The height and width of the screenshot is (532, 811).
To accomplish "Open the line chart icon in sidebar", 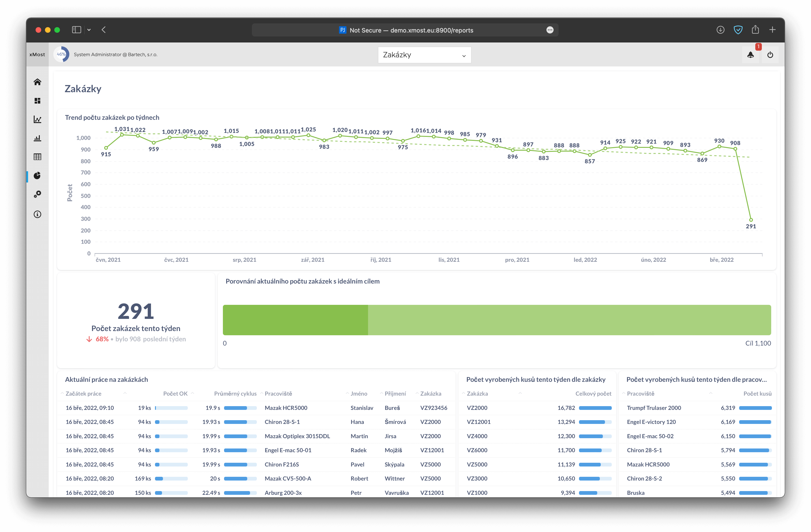I will click(37, 120).
